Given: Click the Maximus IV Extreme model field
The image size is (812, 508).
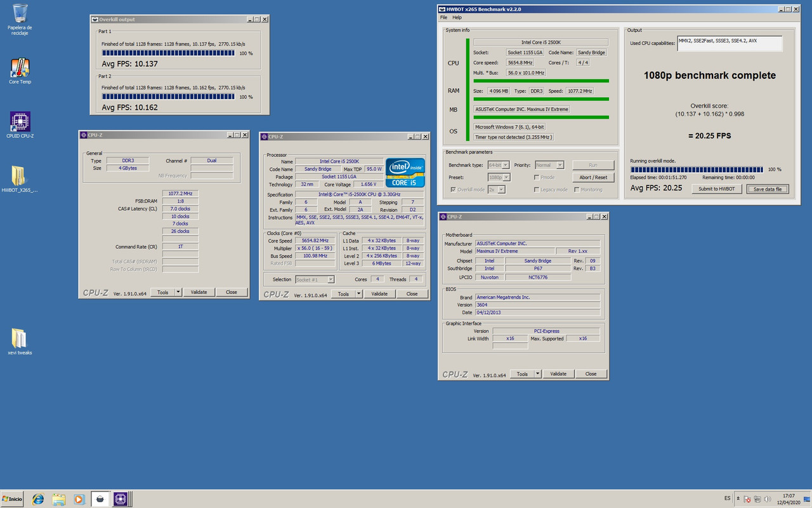Looking at the screenshot, I should (x=516, y=251).
